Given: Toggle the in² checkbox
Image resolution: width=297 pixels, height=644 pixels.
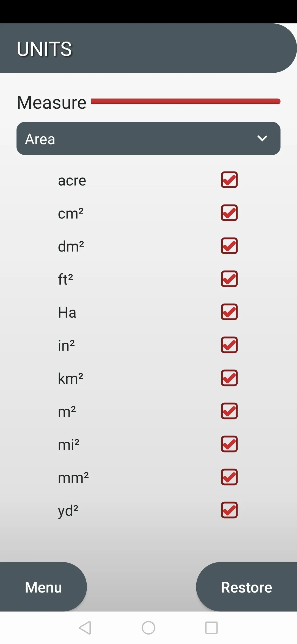Looking at the screenshot, I should tap(229, 345).
